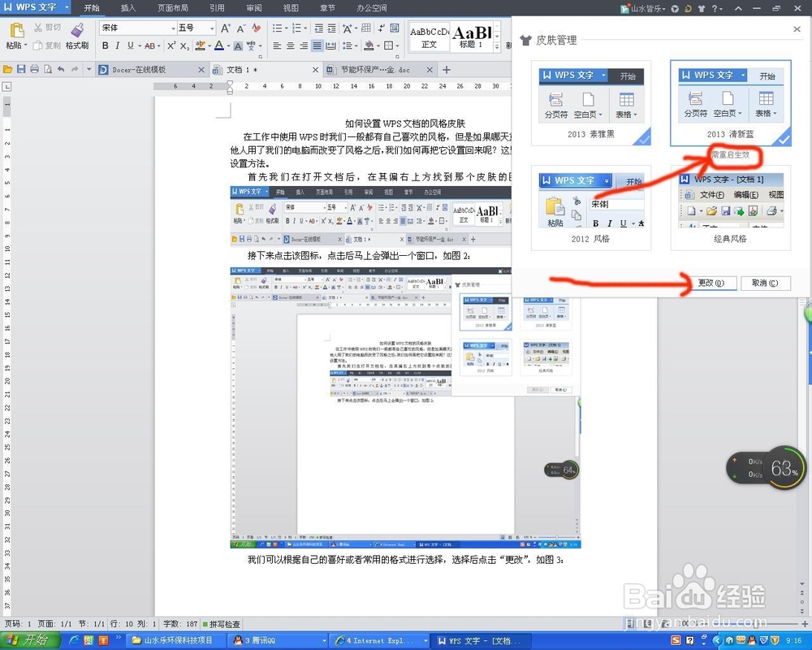Click the distributed alignment icon

click(x=330, y=45)
